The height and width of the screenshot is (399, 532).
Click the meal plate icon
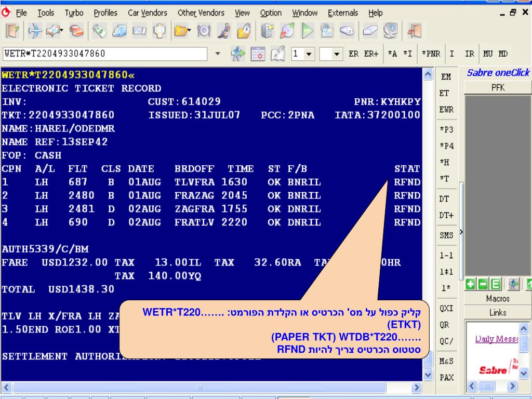[204, 31]
